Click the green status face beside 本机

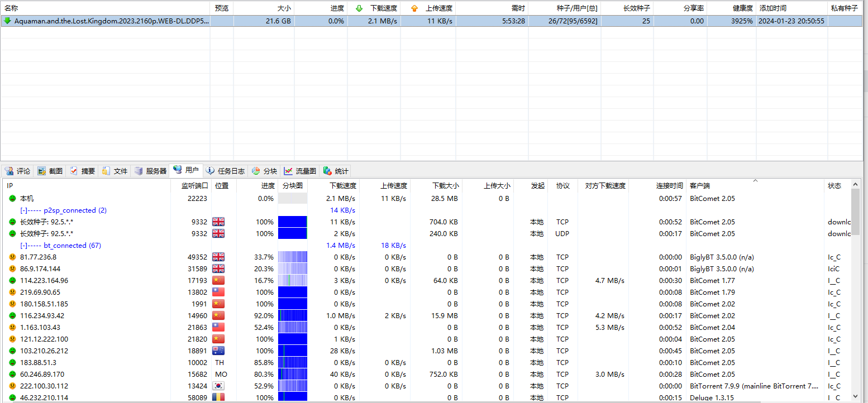12,199
